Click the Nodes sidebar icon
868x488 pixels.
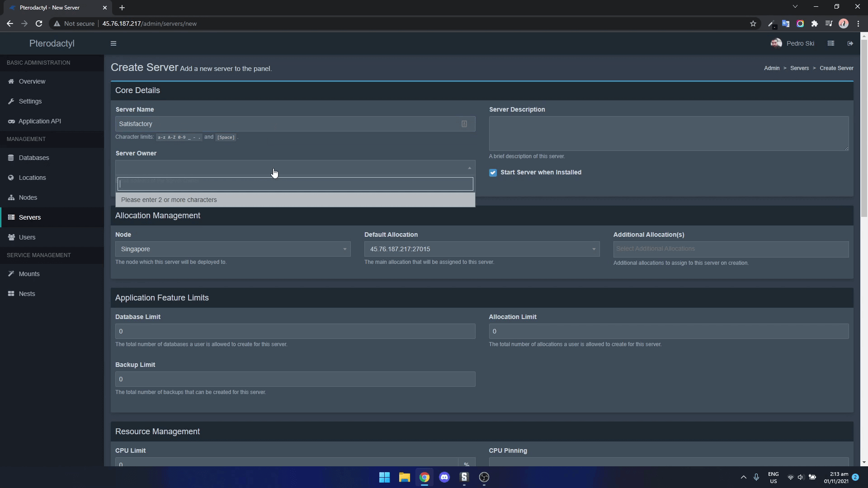11,197
